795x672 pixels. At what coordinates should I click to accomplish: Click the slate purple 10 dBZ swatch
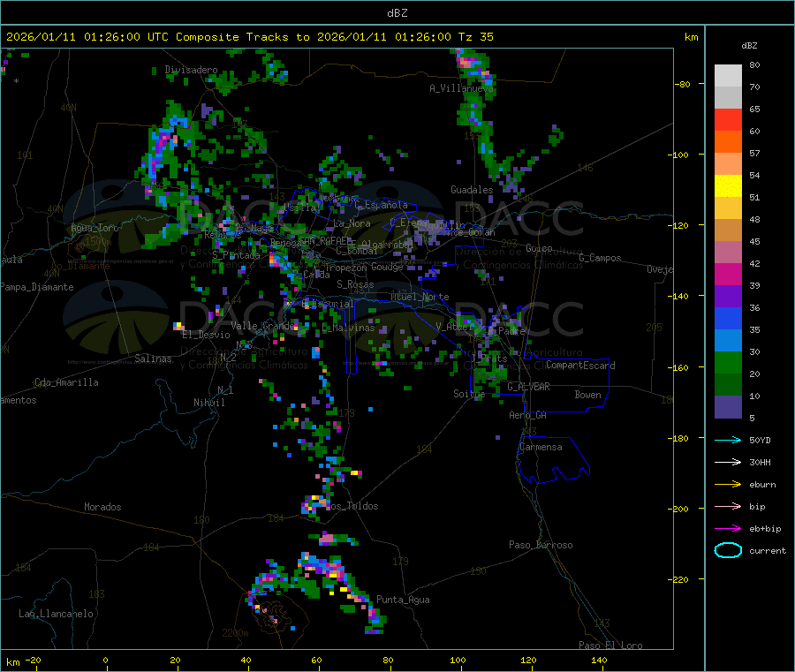click(728, 407)
